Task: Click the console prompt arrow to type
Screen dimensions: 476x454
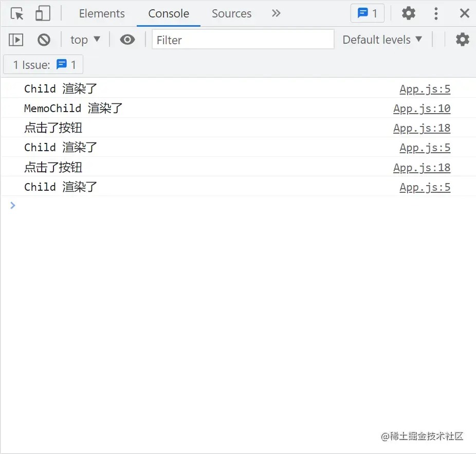Action: (12, 206)
